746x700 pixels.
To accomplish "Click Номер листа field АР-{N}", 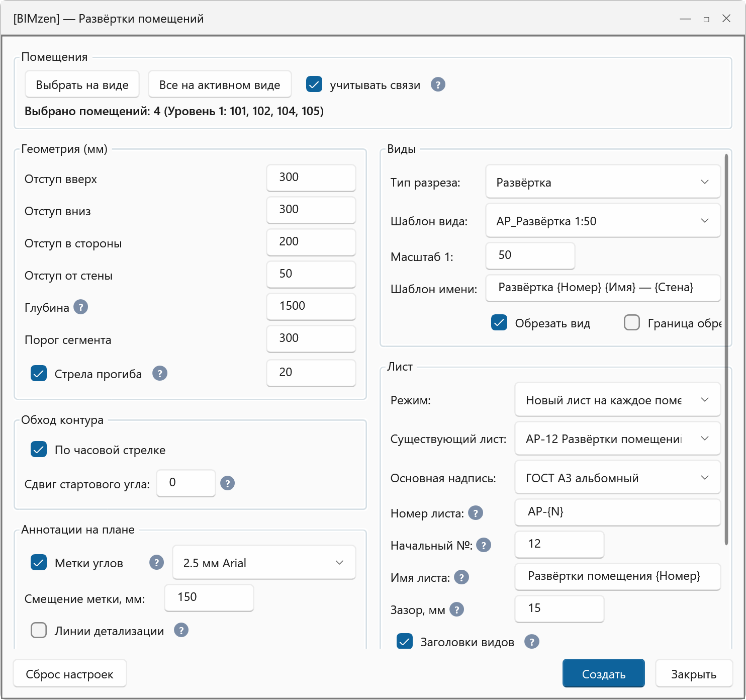I will pyautogui.click(x=618, y=512).
